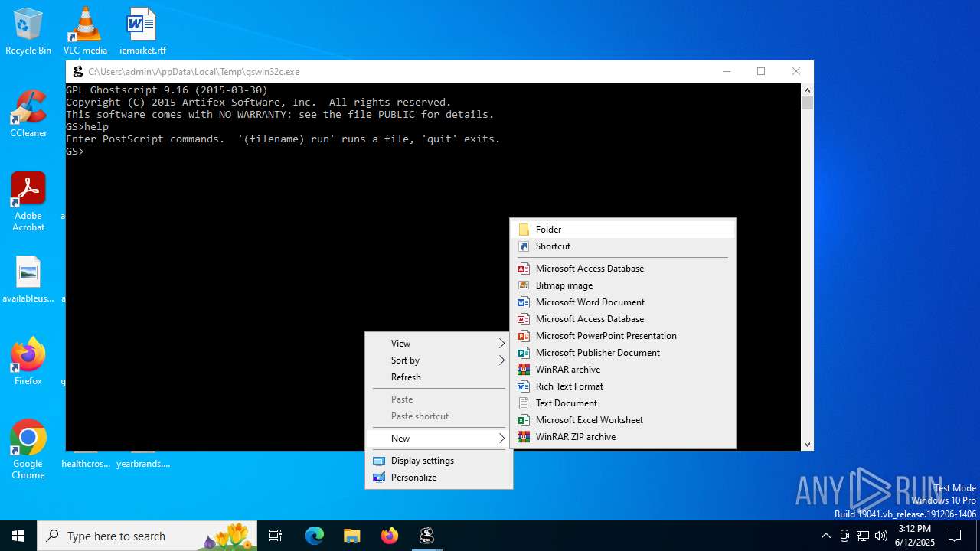The height and width of the screenshot is (551, 980).
Task: Click the Bitmap image icon in the submenu
Action: coord(524,285)
